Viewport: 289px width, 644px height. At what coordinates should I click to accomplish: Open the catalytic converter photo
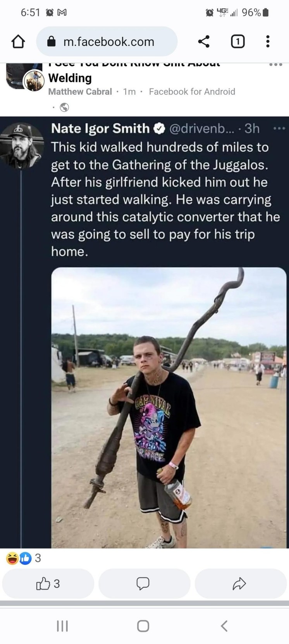tap(169, 407)
